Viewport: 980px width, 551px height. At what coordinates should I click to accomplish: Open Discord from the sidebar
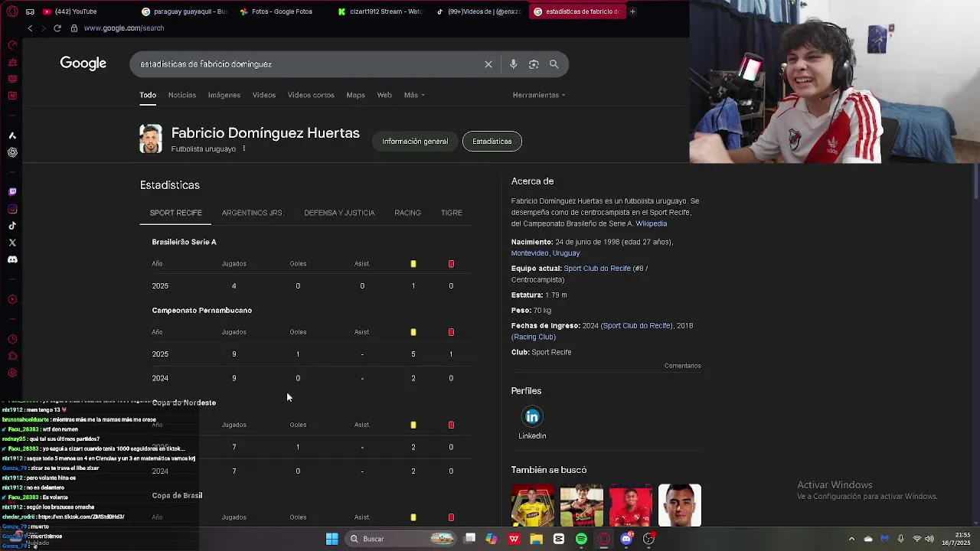tap(12, 259)
